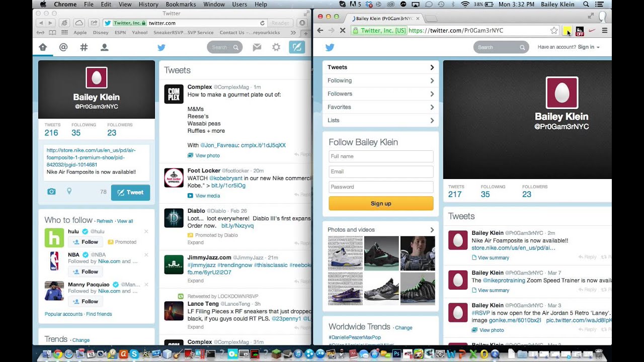Open Spotlight search icon in menu bar

pos(586,4)
